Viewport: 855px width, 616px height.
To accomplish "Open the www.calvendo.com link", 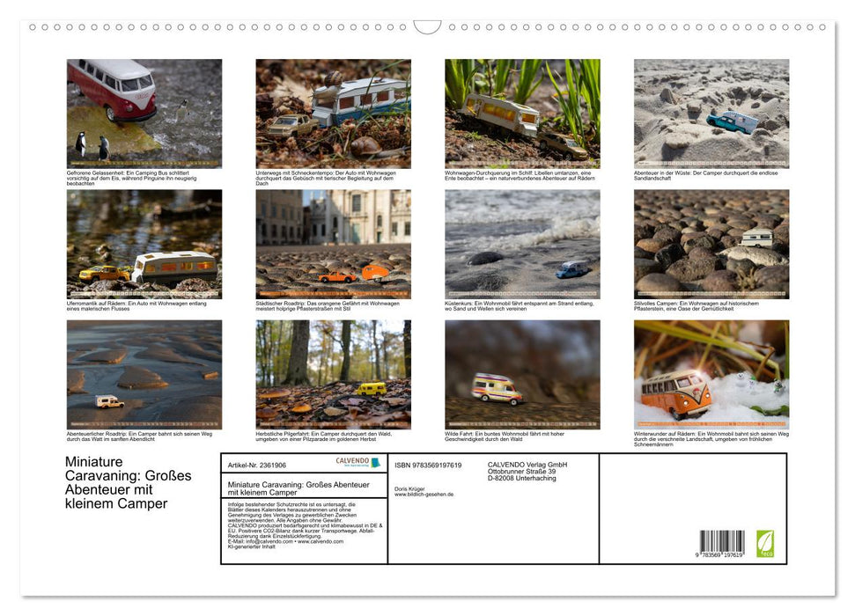I will pos(321,541).
